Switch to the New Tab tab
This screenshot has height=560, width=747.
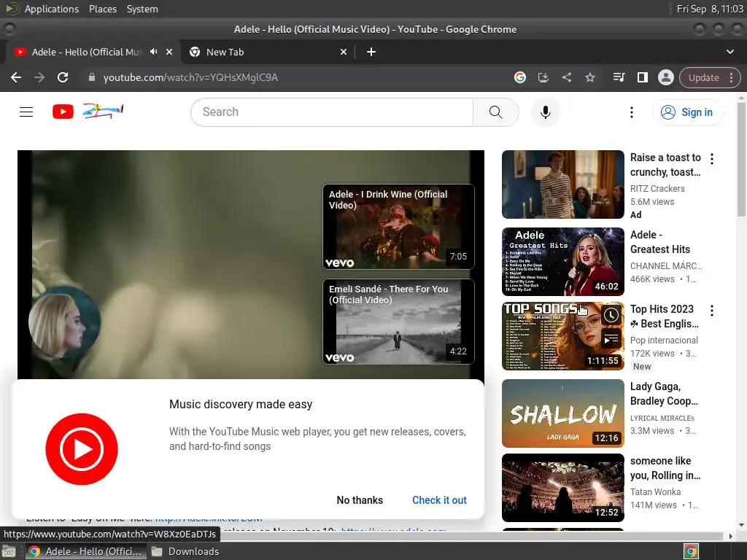click(268, 52)
